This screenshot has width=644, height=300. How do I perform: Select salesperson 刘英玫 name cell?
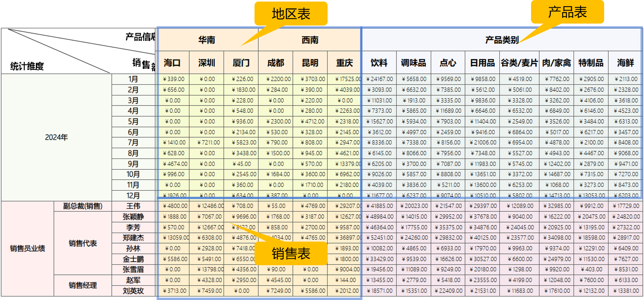[x=133, y=291]
